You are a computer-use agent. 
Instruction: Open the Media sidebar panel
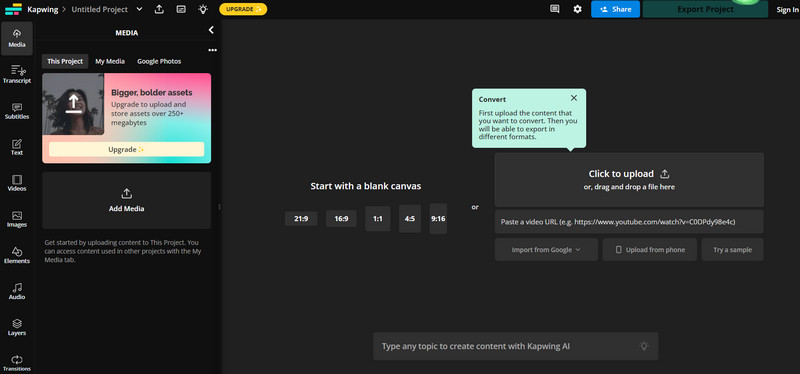pos(17,38)
